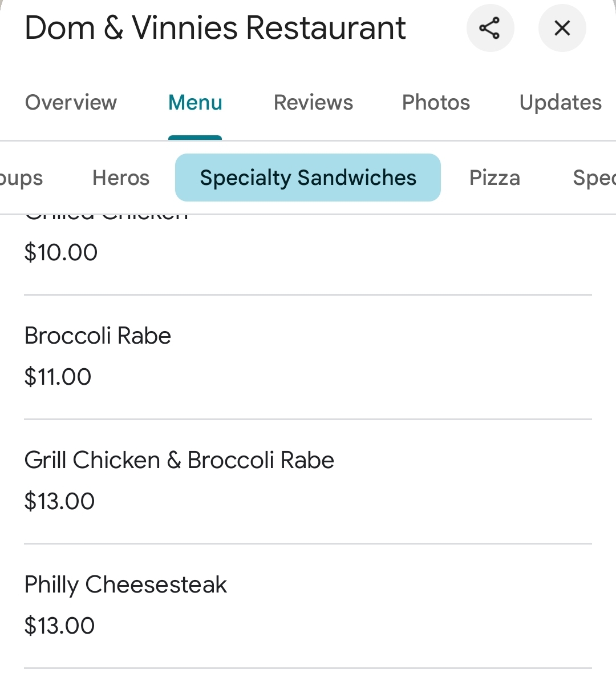
Task: Go to the Photos tab
Action: click(436, 103)
